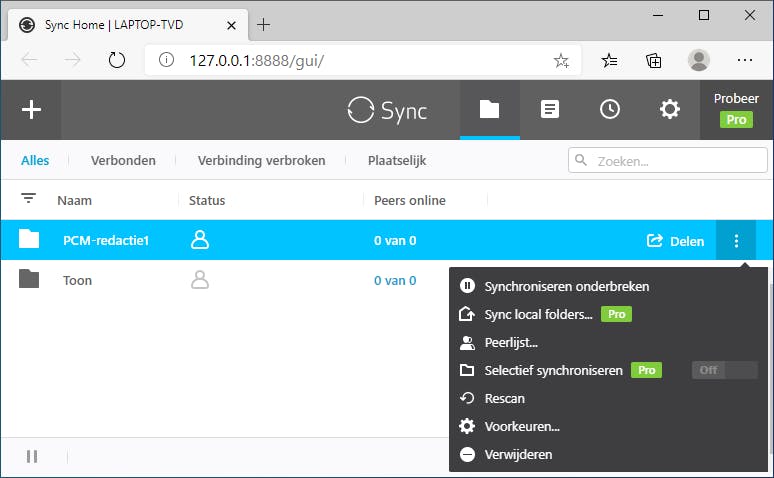Switch to the Alles filter tab
The height and width of the screenshot is (478, 774).
tap(35, 160)
